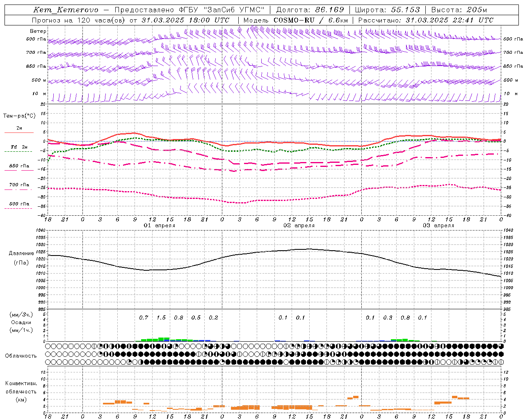Click the 20 value on right temperature axis
Image resolution: width=525 pixels, height=420 pixels.
pos(506,105)
